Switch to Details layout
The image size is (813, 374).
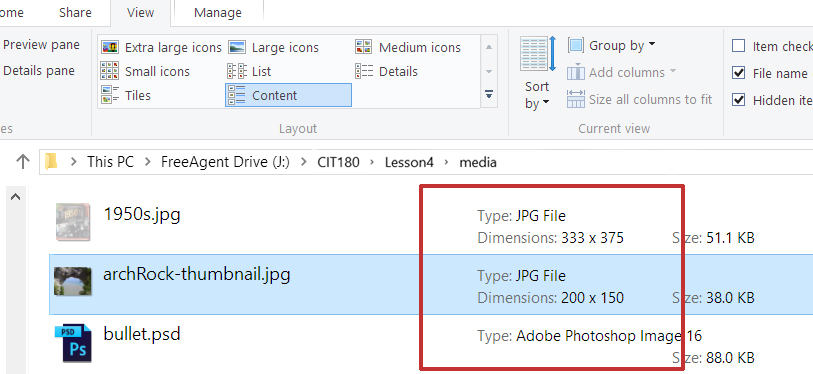coord(386,72)
